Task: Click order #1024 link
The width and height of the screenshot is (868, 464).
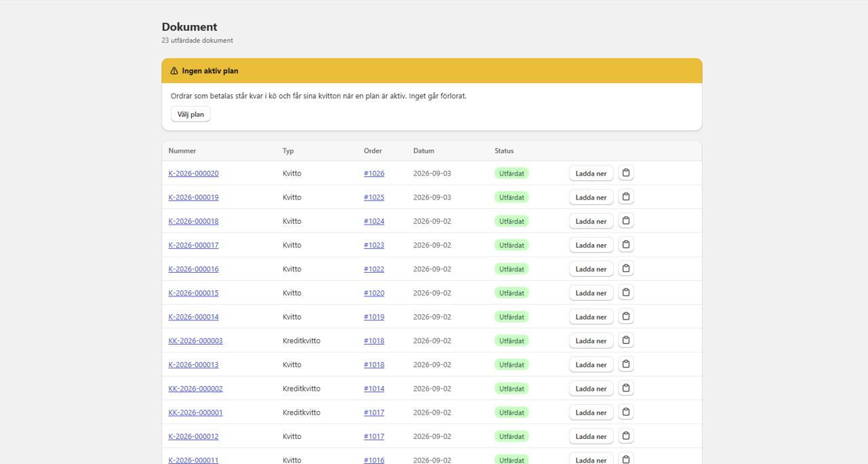Action: coord(374,221)
